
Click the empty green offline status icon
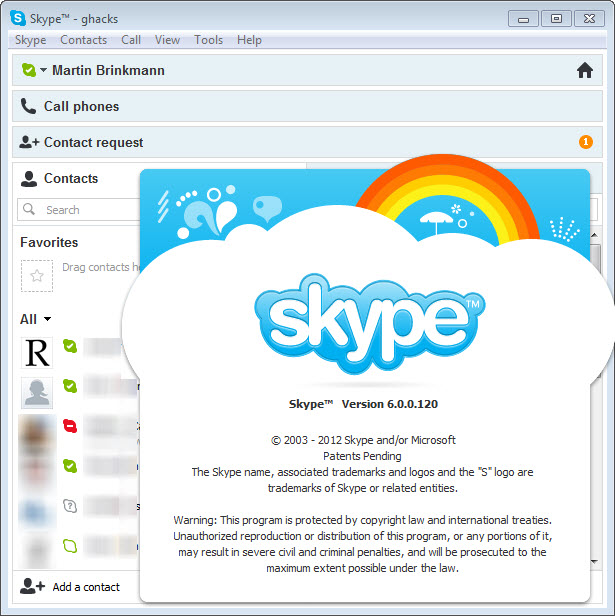coord(70,546)
